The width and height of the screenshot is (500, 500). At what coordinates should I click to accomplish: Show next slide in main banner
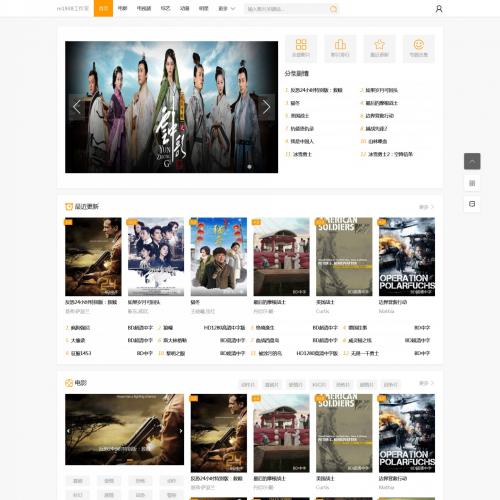[x=266, y=107]
